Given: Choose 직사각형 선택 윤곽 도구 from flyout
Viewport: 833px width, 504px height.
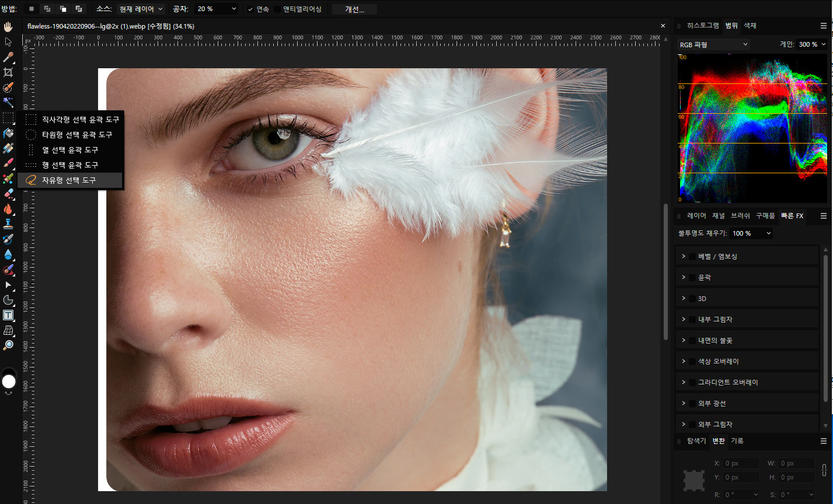Looking at the screenshot, I should (71, 120).
